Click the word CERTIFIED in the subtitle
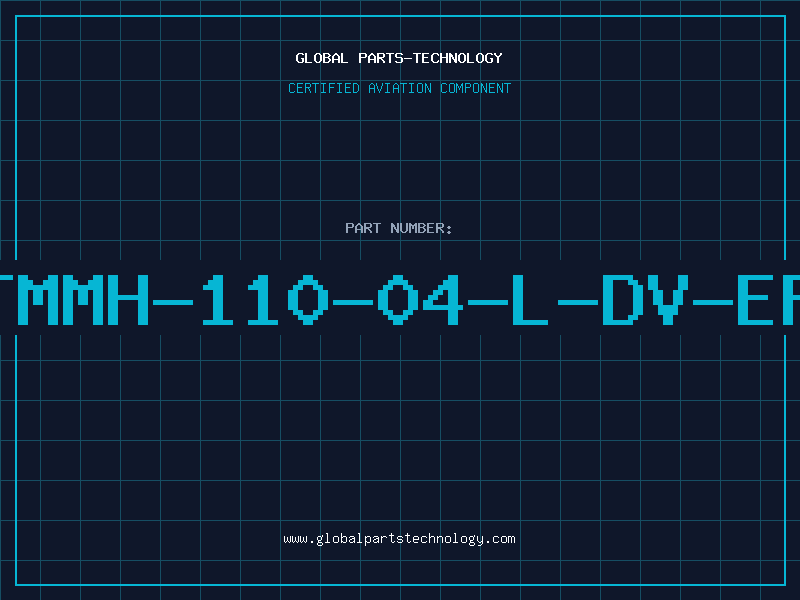 tap(324, 88)
